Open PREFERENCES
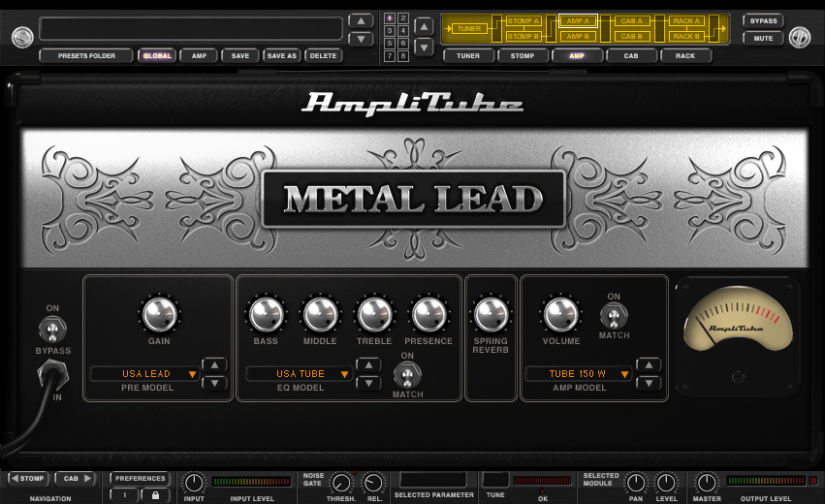 140,478
